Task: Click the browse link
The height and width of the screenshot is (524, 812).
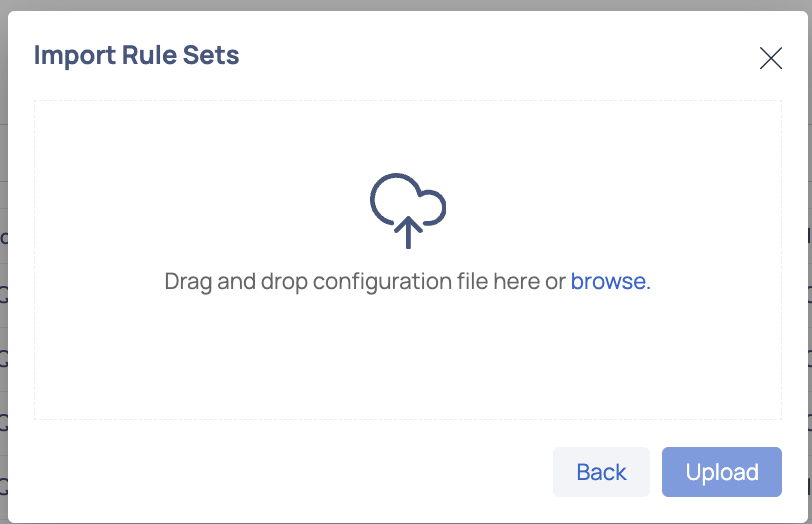Action: click(608, 281)
